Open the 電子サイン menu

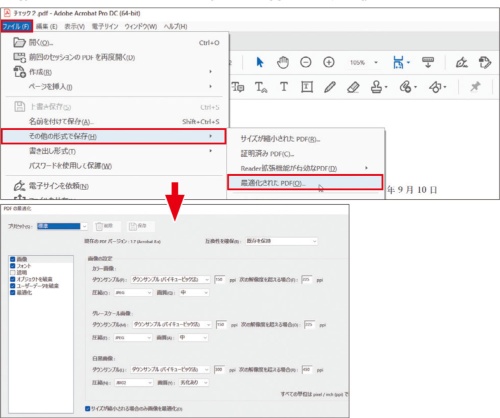point(105,26)
